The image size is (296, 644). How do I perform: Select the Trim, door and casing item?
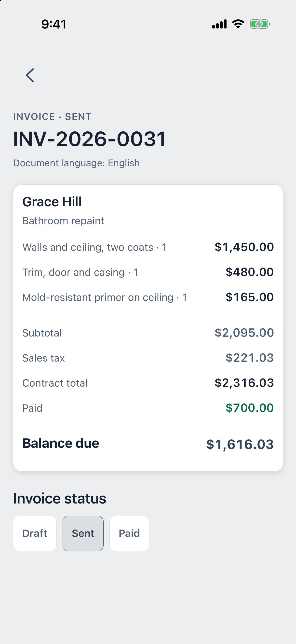click(x=148, y=272)
